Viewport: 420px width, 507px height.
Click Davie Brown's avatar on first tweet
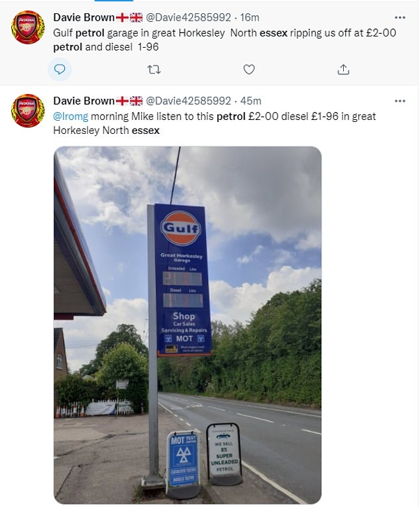tap(28, 27)
